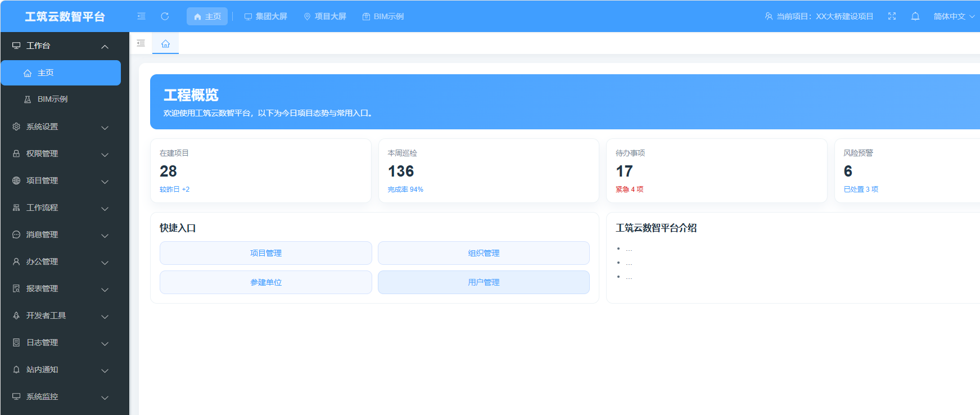Image resolution: width=980 pixels, height=415 pixels.
Task: Click the 工筑云数智平台 logo title
Action: click(65, 17)
